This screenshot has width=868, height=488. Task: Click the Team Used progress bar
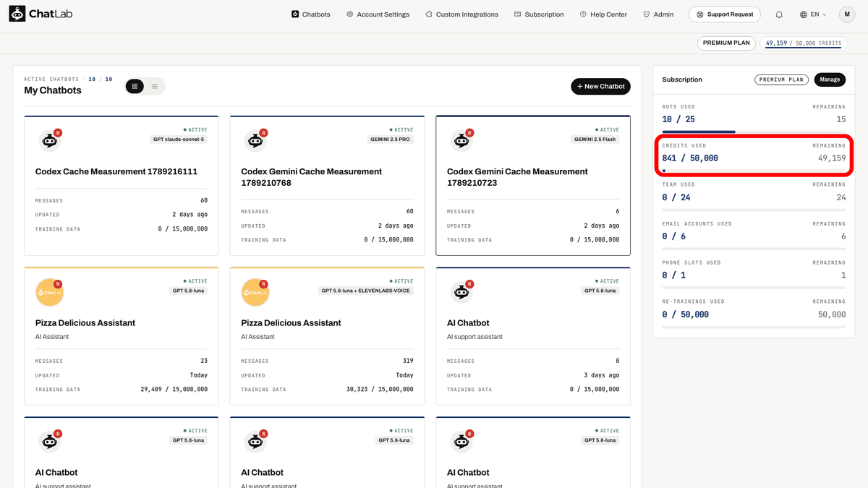[754, 210]
